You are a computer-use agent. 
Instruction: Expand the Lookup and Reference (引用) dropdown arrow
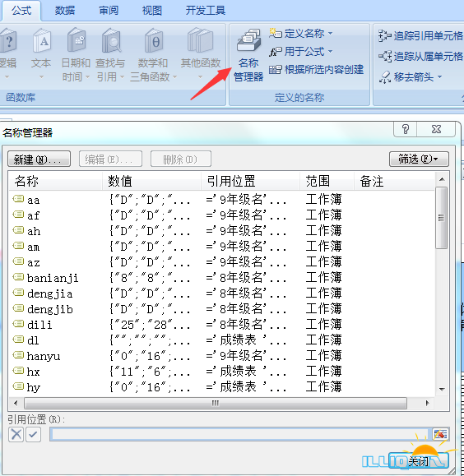122,77
